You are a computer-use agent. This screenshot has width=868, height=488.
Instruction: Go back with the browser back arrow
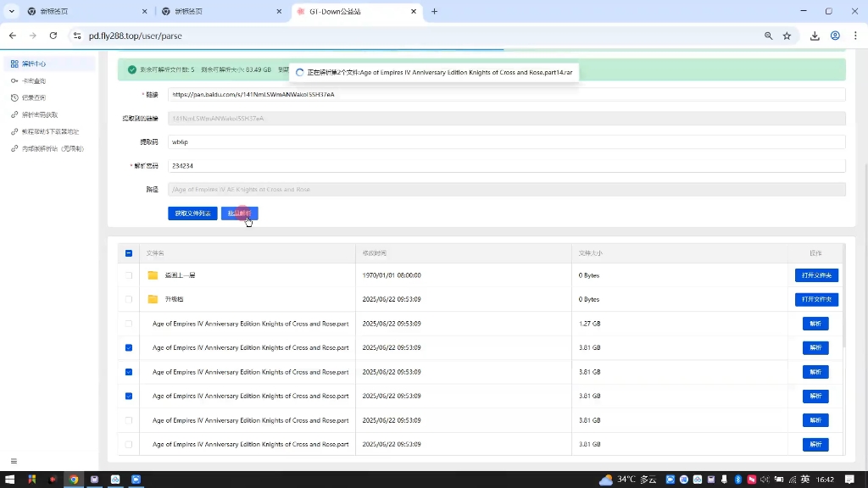pos(13,36)
